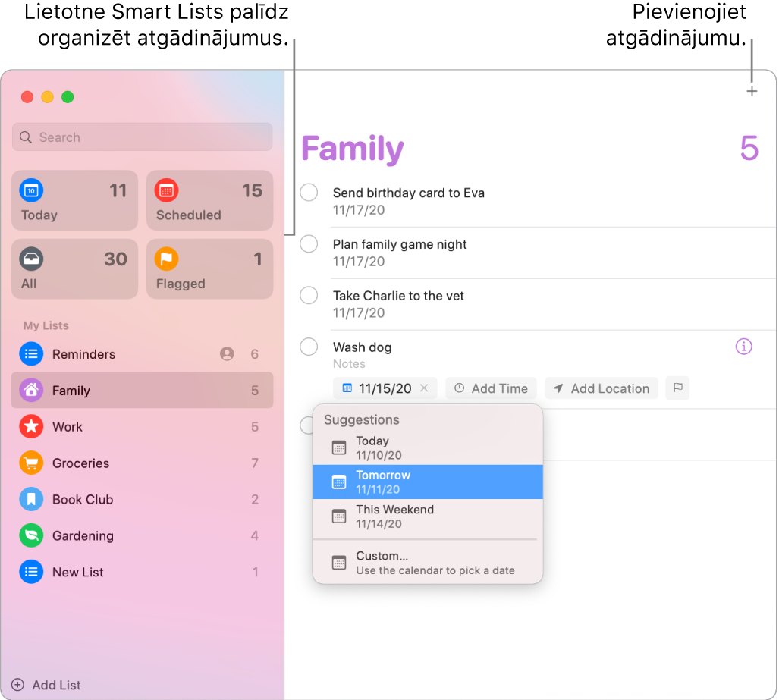779x700 pixels.
Task: Click the calendar icon beside Today suggestion
Action: (x=339, y=447)
